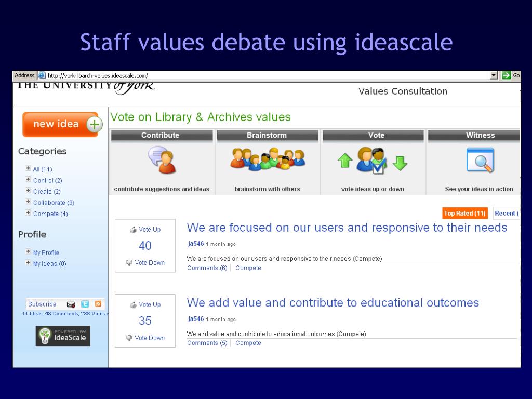
Task: Open My Ideas (0) link
Action: click(x=49, y=263)
